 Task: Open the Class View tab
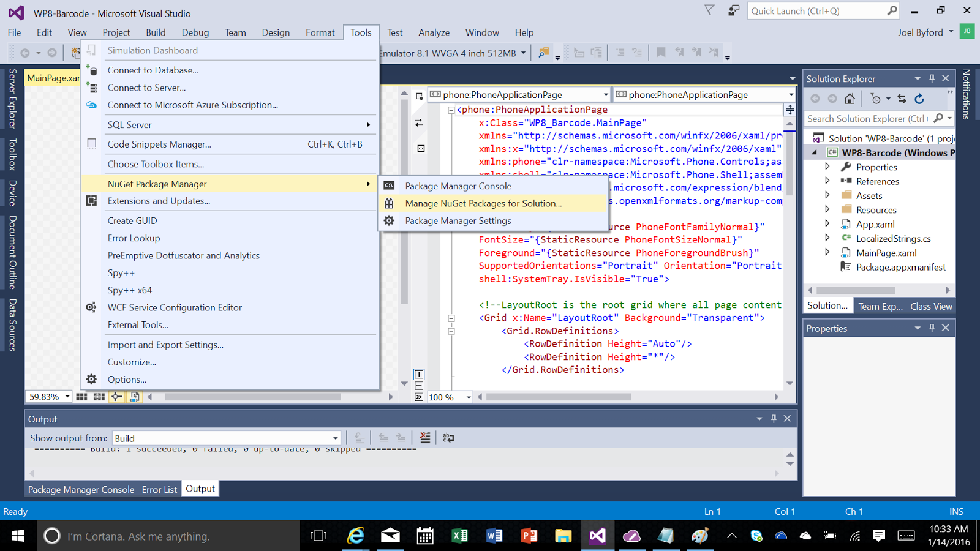pos(931,306)
